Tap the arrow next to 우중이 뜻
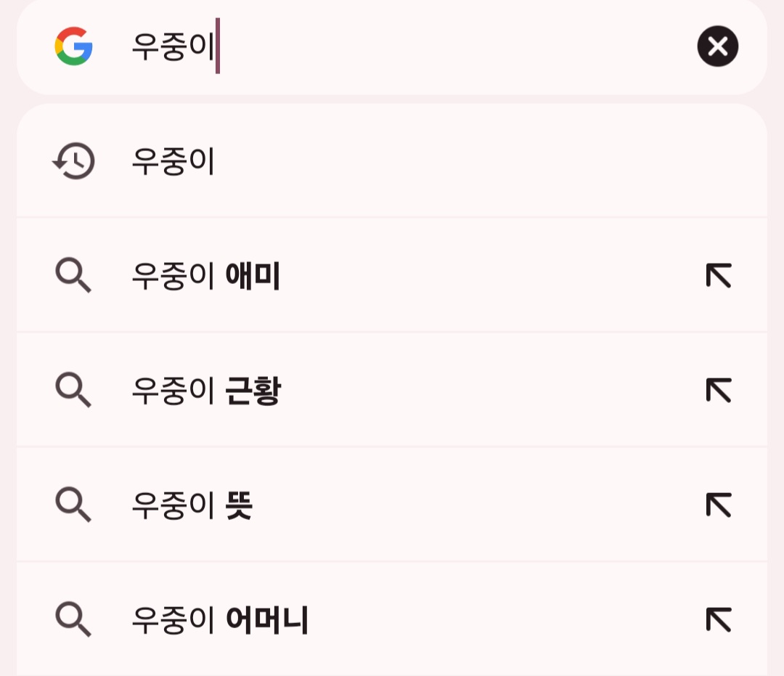Viewport: 784px width, 676px height. [718, 505]
